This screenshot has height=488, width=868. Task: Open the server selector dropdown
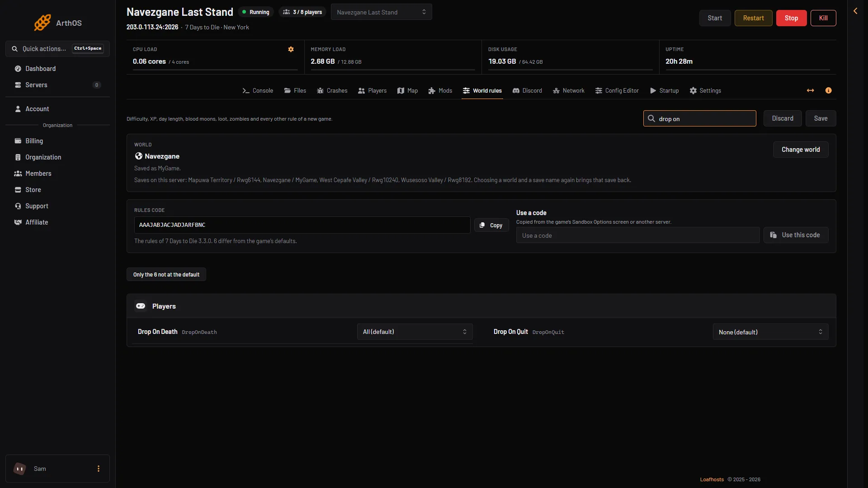381,12
